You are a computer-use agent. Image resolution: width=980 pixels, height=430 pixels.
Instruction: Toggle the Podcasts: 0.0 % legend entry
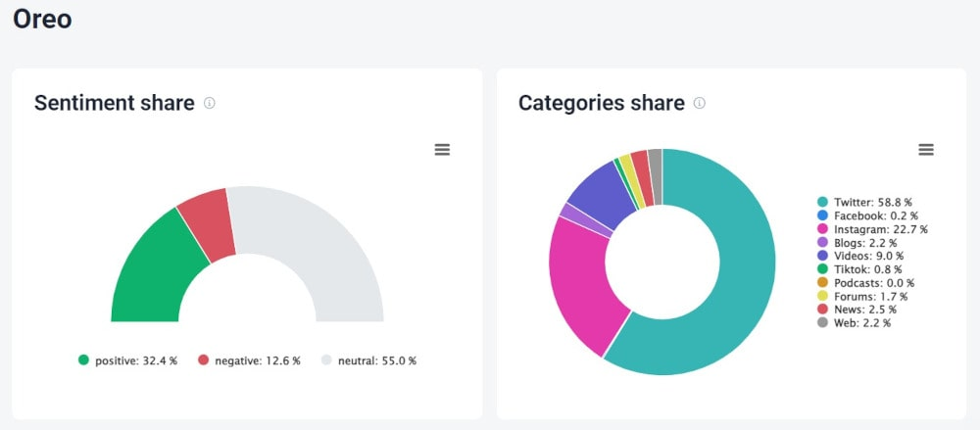(866, 282)
